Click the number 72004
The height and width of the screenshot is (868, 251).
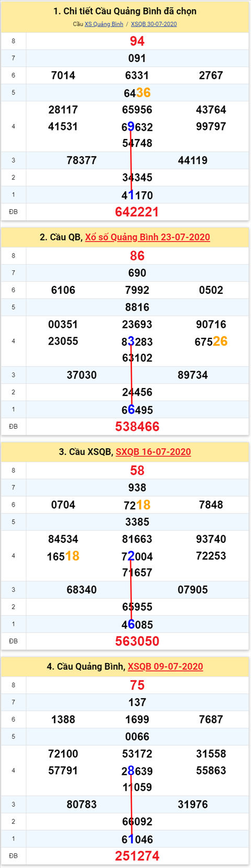137,556
